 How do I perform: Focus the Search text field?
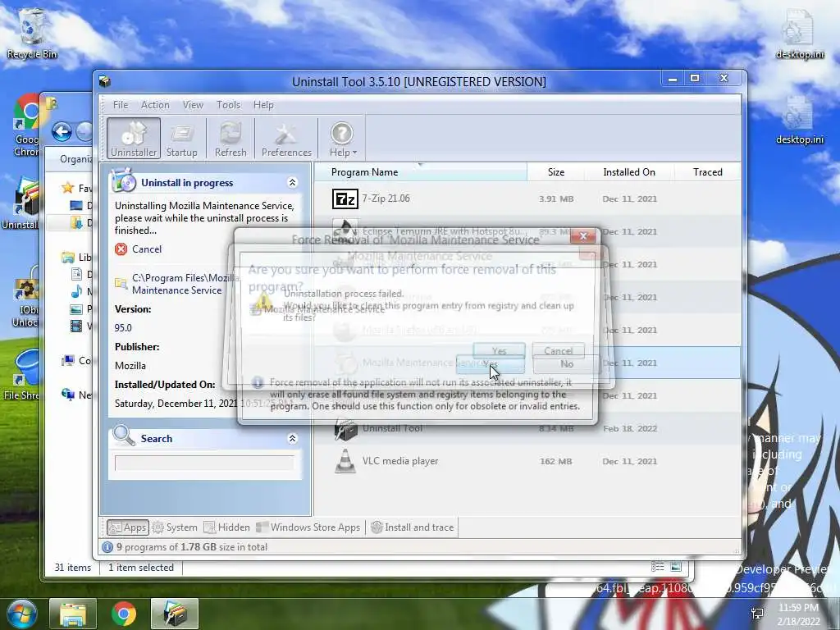click(204, 463)
